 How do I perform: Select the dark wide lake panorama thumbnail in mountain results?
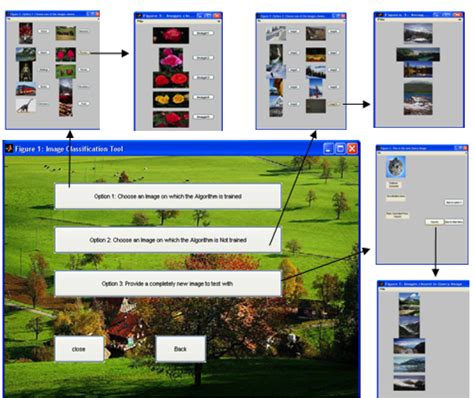418,55
